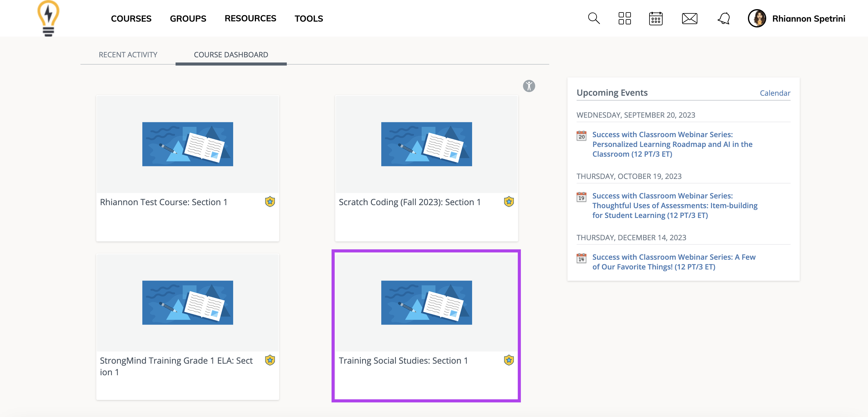The height and width of the screenshot is (417, 868).
Task: Toggle the shield badge on StrongMind Training course
Action: 270,360
